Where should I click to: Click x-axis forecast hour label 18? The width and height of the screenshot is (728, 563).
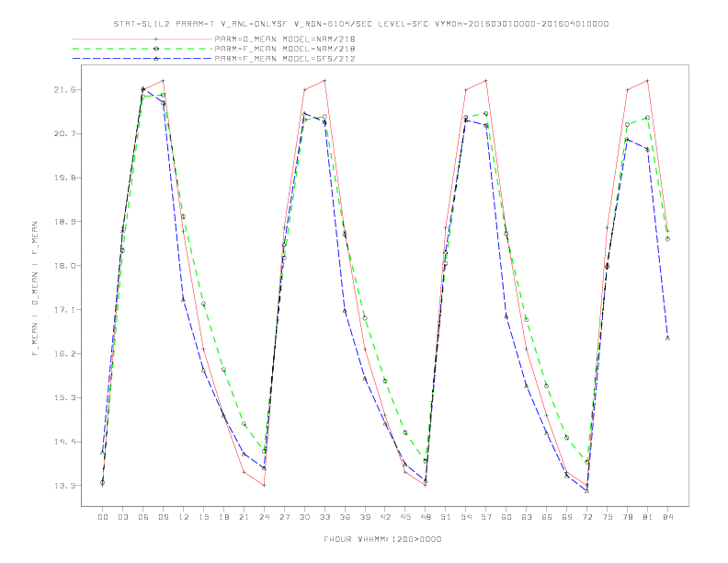pos(223,517)
